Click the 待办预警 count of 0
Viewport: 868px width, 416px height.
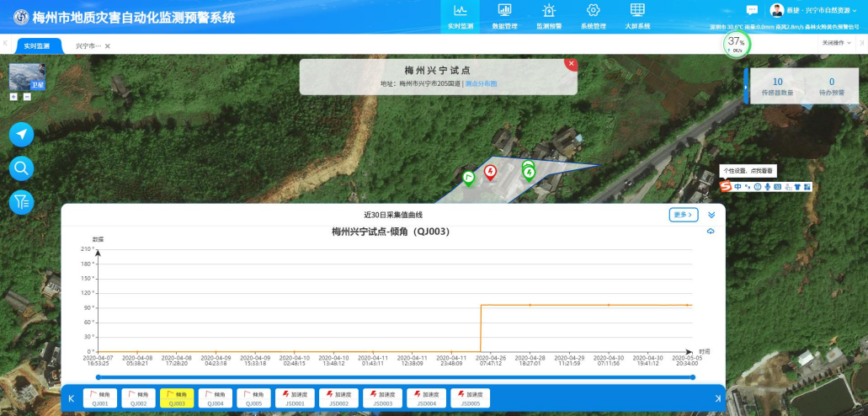[832, 82]
